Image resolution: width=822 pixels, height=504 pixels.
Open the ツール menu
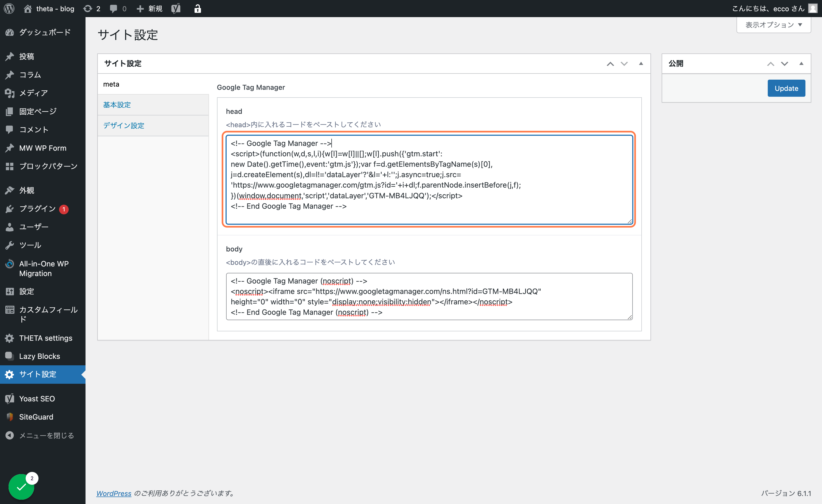(x=43, y=246)
